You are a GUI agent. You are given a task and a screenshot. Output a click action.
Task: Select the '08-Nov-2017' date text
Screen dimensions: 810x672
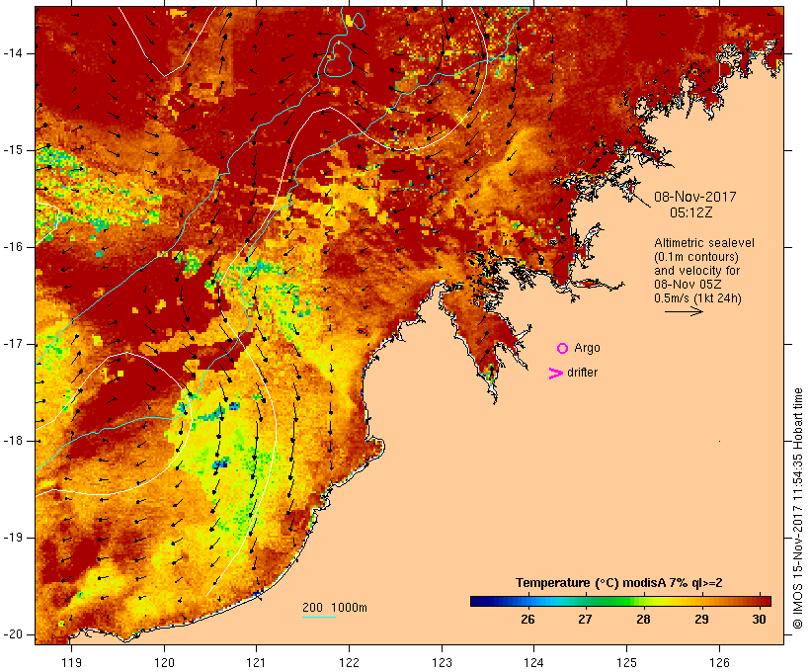694,197
